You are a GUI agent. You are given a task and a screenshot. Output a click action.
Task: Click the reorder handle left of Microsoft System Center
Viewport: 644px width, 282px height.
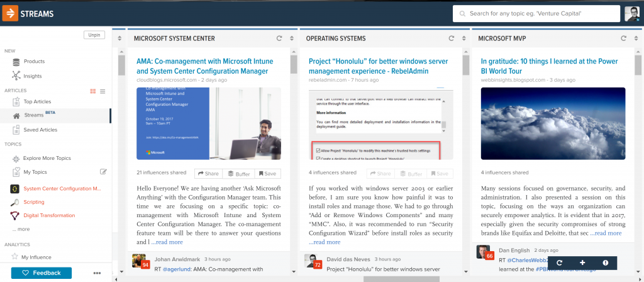point(119,38)
